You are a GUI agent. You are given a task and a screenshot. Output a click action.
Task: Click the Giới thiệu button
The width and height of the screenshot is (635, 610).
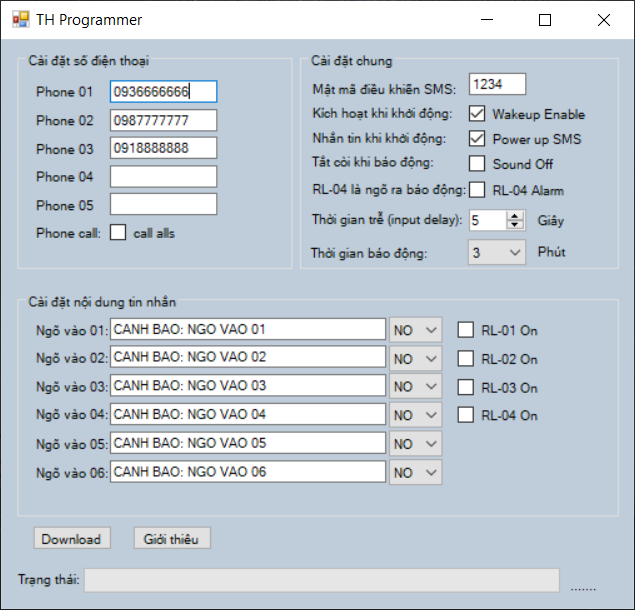coord(172,539)
